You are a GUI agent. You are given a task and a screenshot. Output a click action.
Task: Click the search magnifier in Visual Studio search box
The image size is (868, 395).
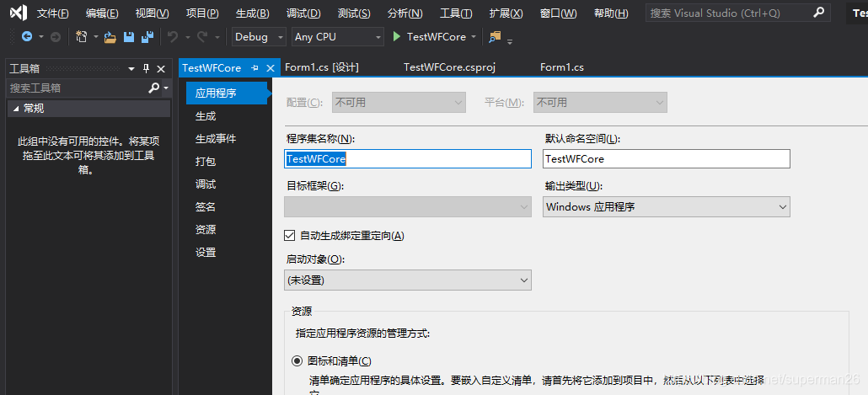pyautogui.click(x=819, y=12)
